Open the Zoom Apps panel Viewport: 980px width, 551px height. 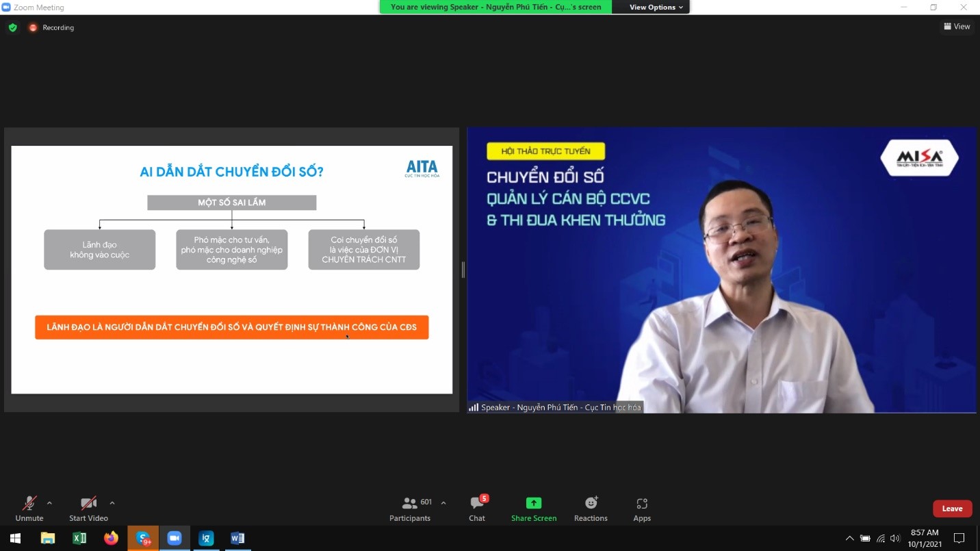(642, 509)
